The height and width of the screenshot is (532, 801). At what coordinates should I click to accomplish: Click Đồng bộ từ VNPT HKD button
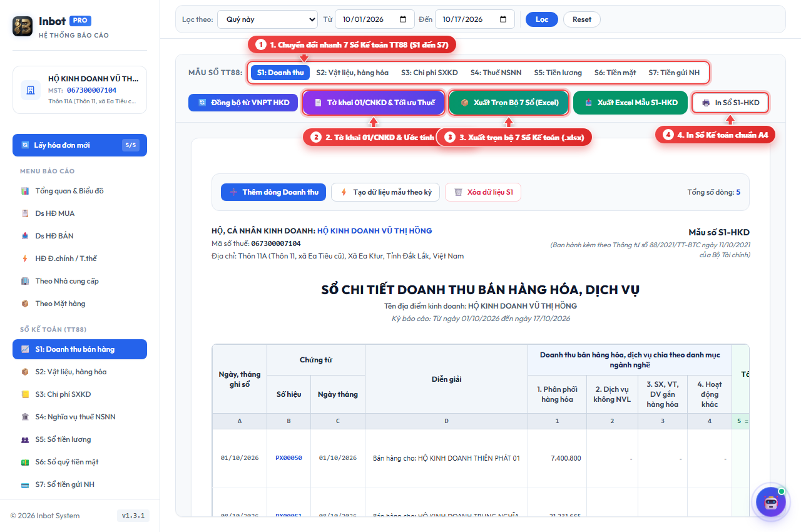[x=243, y=103]
